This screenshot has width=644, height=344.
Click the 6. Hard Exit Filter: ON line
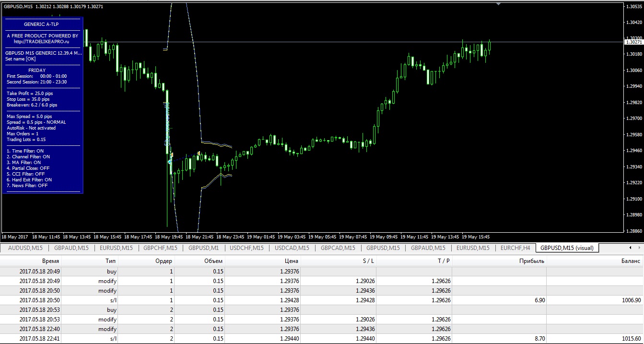click(x=29, y=180)
